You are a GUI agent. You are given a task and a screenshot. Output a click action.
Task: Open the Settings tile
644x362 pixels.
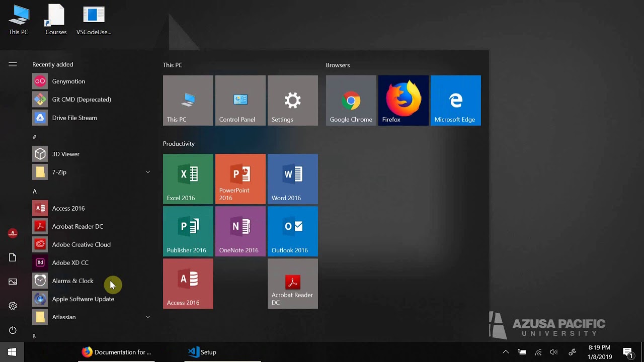tap(293, 101)
